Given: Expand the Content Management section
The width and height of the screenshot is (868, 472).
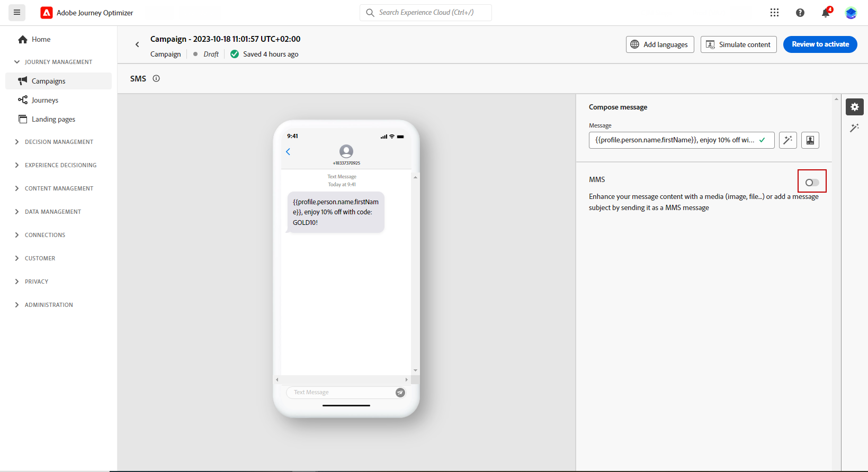Looking at the screenshot, I should point(17,188).
